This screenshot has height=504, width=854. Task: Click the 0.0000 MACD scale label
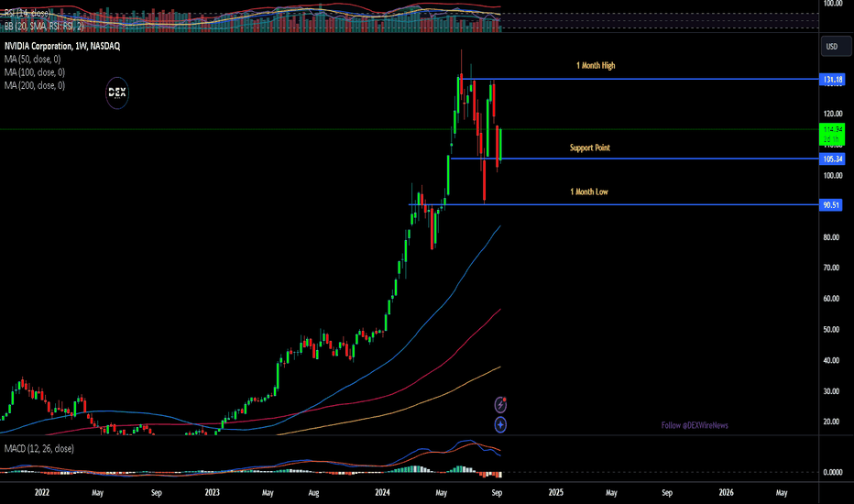[x=833, y=473]
